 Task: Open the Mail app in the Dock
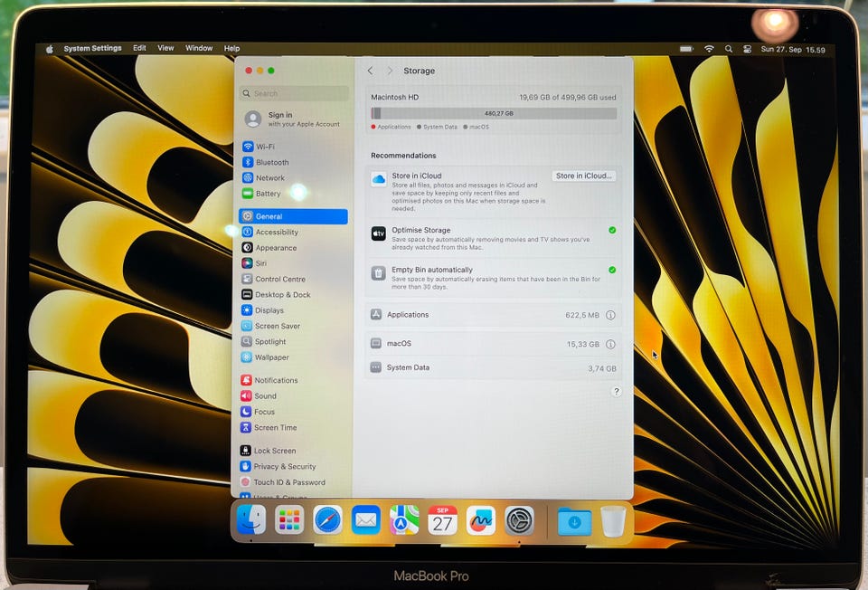coord(366,520)
